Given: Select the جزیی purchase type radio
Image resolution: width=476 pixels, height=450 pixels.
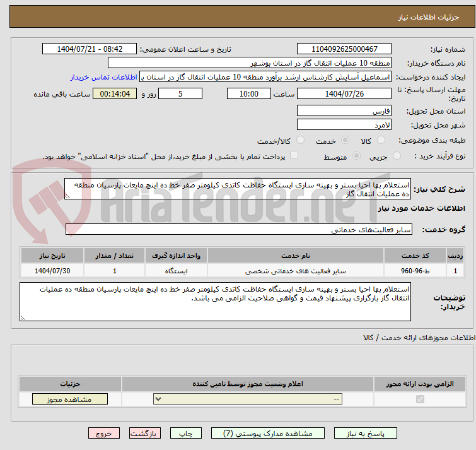Looking at the screenshot, I should (x=397, y=156).
